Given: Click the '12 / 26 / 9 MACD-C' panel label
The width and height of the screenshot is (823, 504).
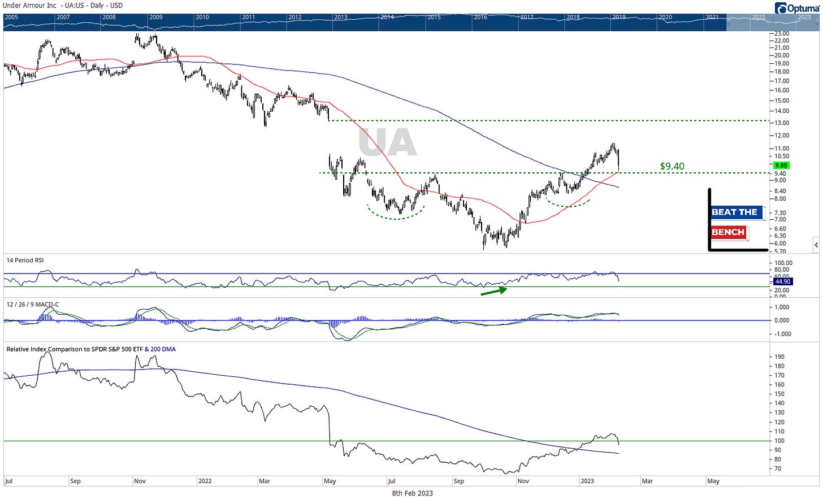Looking at the screenshot, I should 33,305.
